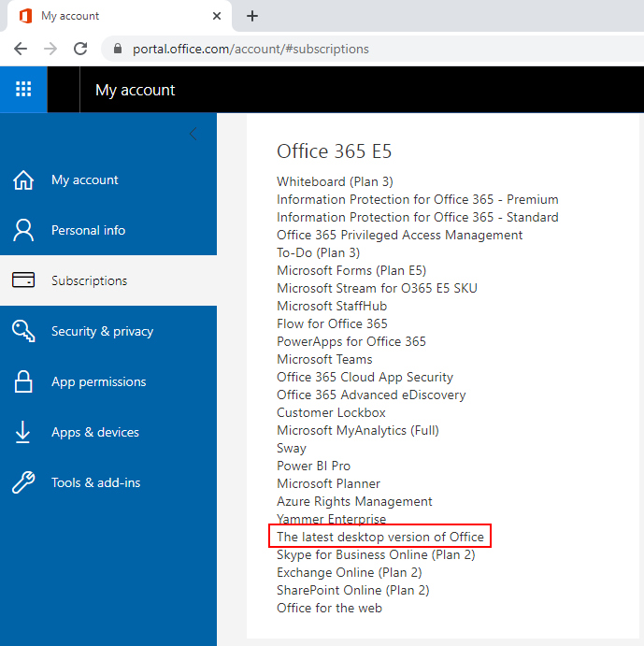644x646 pixels.
Task: Select Subscriptions in the sidebar
Action: (x=108, y=280)
